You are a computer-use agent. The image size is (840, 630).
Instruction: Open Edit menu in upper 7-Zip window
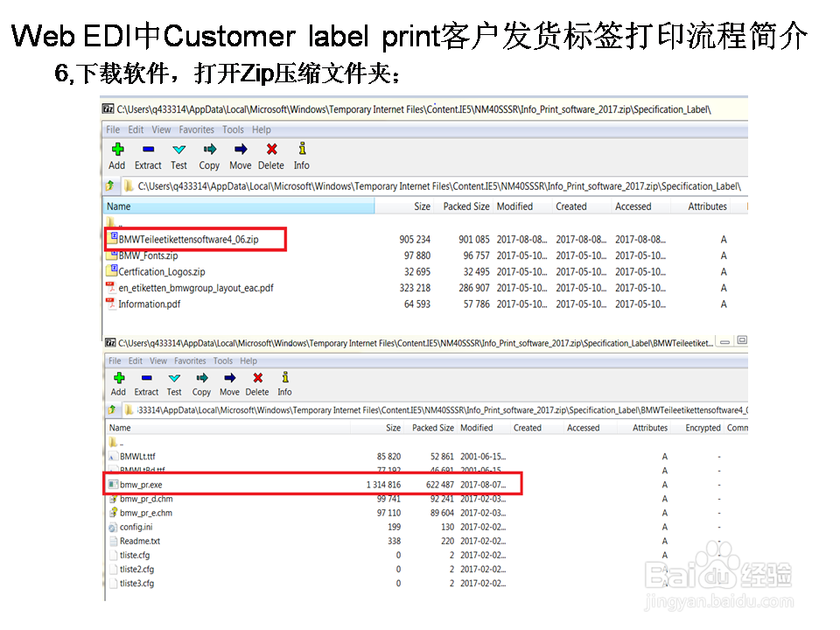click(x=136, y=129)
